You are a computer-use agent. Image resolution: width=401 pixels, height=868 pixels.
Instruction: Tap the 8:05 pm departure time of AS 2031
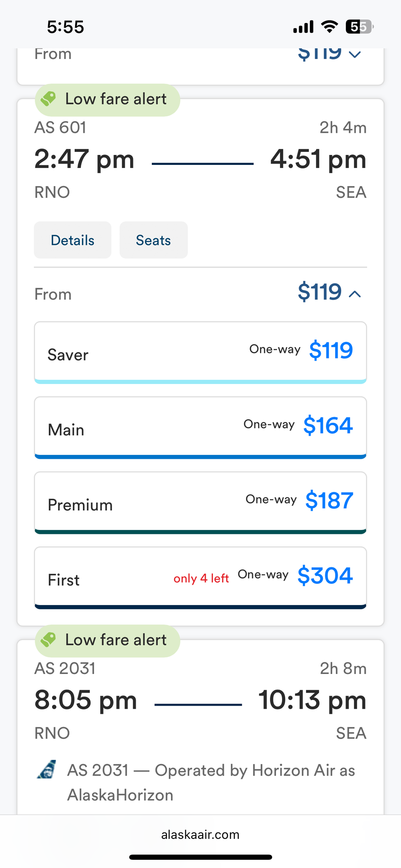[85, 700]
